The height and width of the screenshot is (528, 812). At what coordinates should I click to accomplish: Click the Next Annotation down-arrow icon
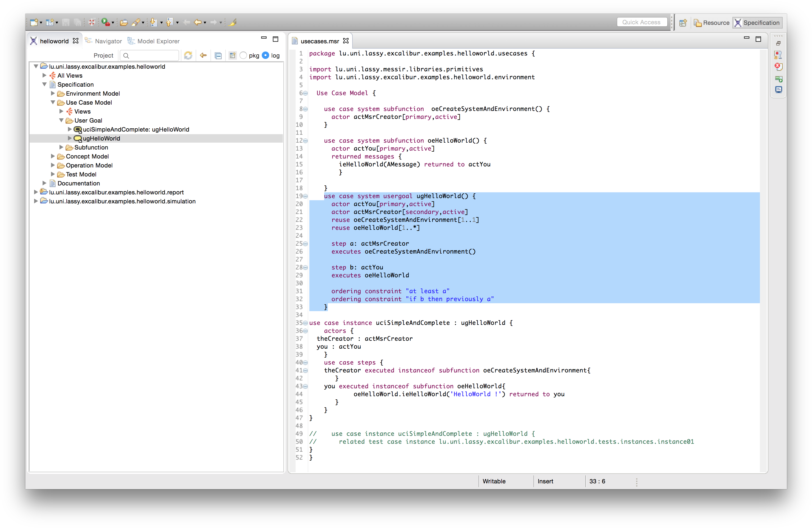[154, 22]
